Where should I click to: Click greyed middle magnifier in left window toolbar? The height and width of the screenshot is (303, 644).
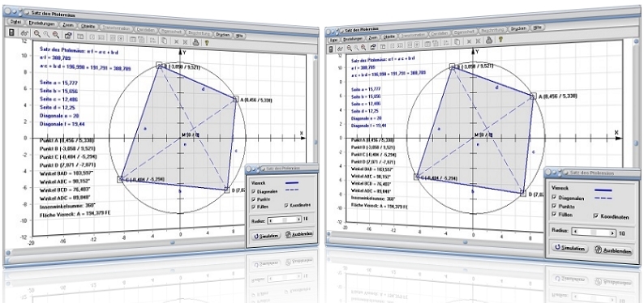(46, 34)
